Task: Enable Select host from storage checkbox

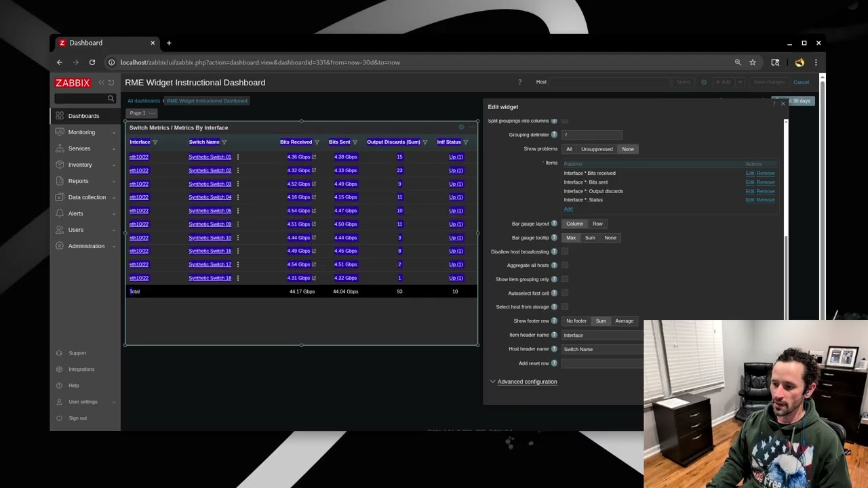Action: pyautogui.click(x=565, y=307)
